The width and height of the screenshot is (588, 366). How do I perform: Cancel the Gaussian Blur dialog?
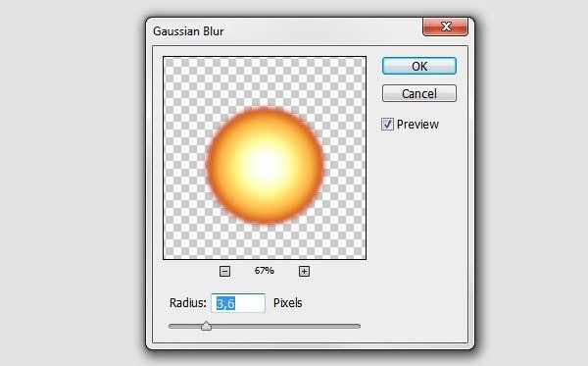tap(419, 93)
